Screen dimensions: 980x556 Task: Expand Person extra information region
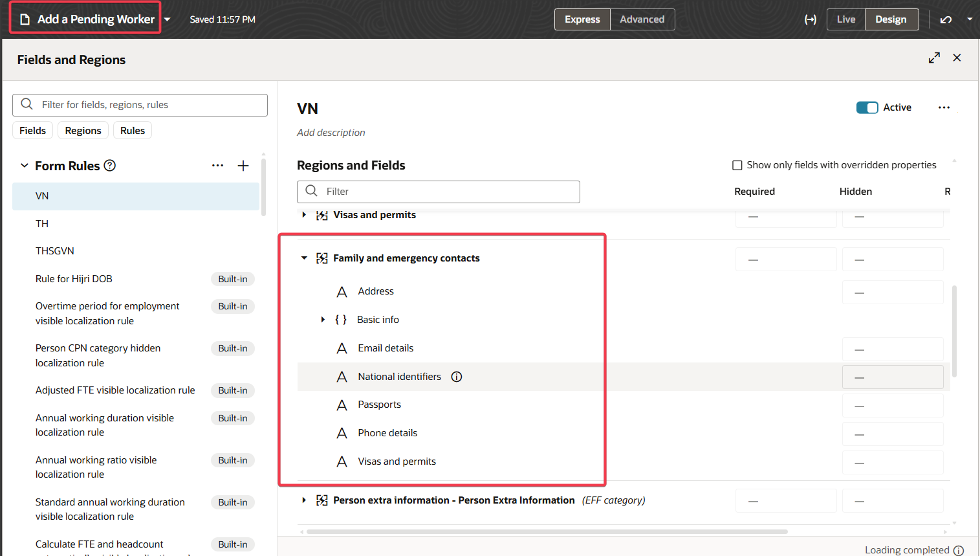304,500
